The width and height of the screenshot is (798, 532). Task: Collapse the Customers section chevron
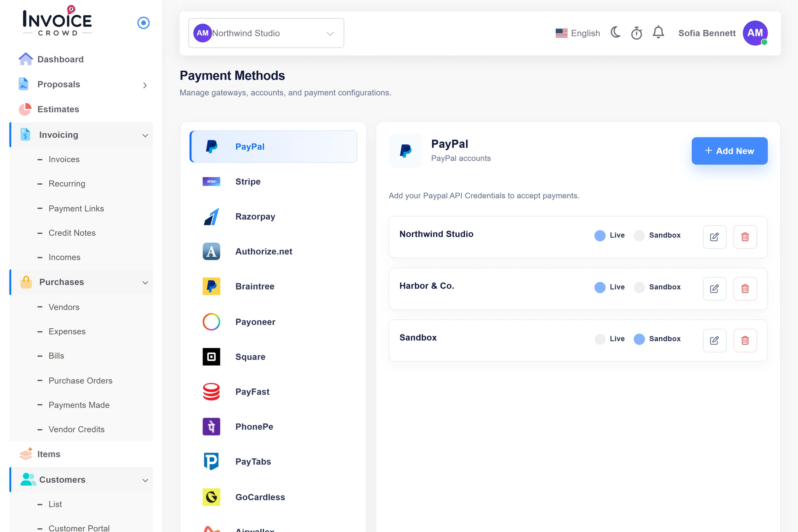coord(145,480)
